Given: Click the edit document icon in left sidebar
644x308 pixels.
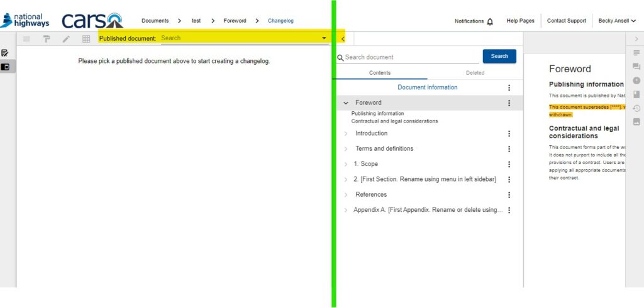Looking at the screenshot, I should point(5,53).
